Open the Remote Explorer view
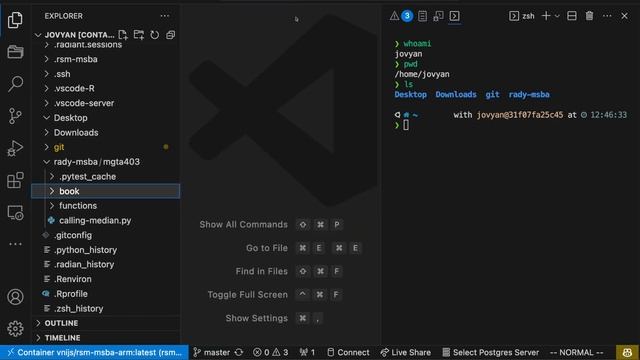The height and width of the screenshot is (360, 640). click(x=15, y=212)
